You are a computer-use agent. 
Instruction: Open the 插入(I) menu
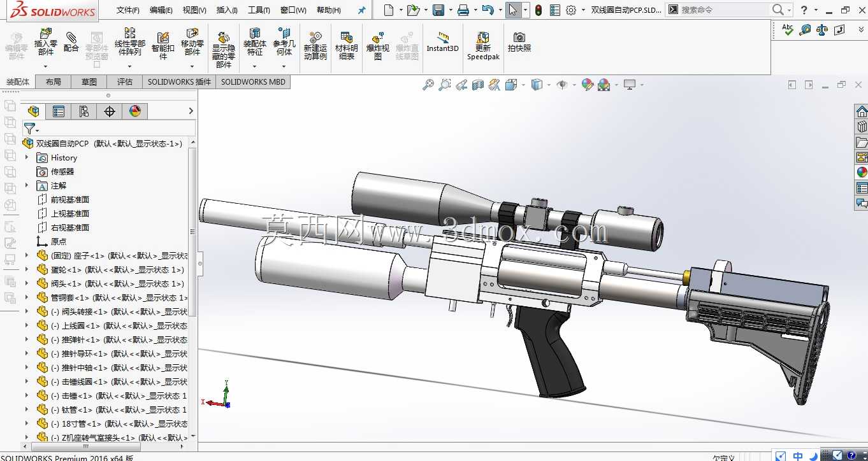tap(227, 10)
